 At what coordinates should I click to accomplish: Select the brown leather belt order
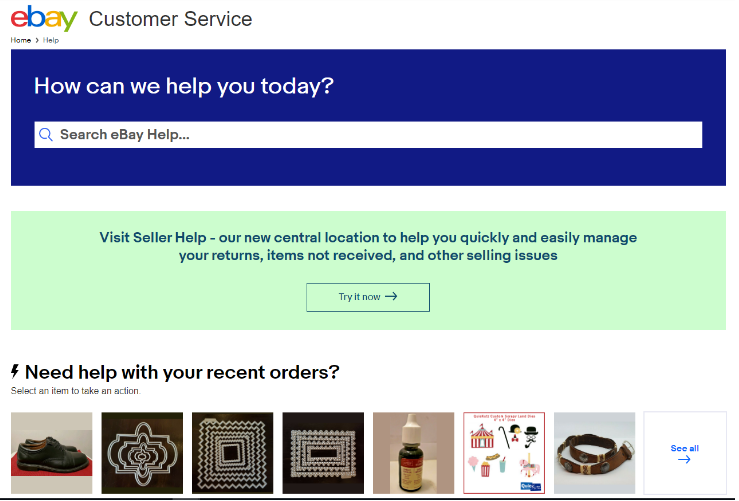pyautogui.click(x=595, y=453)
